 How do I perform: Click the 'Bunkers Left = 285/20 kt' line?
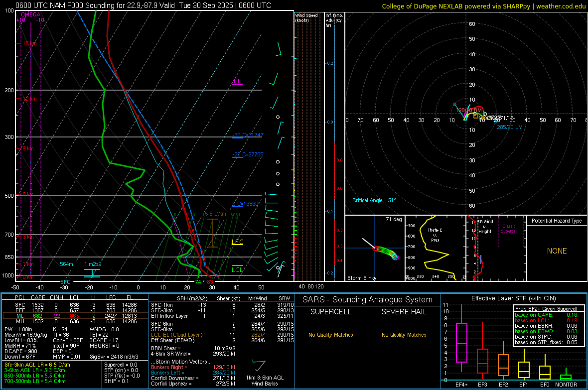(193, 373)
